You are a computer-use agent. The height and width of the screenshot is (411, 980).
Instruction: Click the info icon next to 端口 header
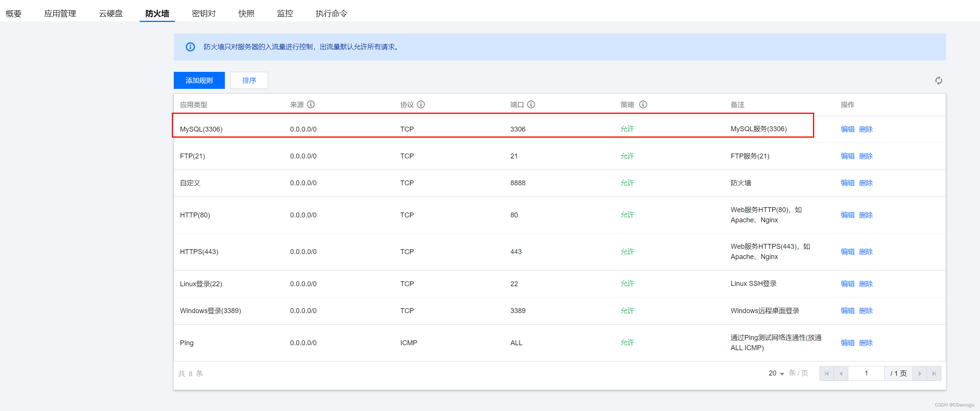[x=531, y=104]
